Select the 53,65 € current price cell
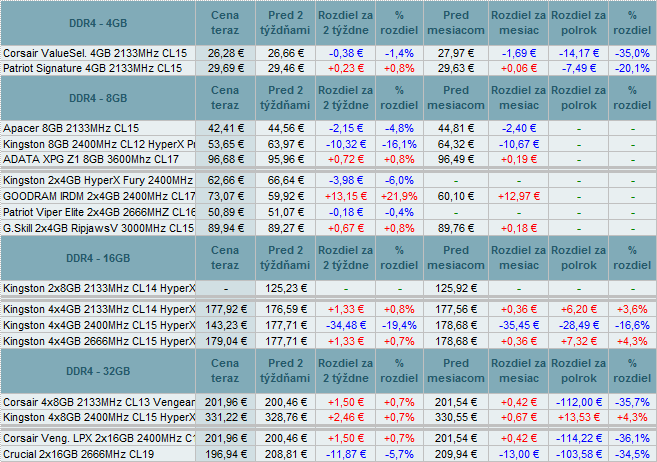This screenshot has height=462, width=657. 225,144
